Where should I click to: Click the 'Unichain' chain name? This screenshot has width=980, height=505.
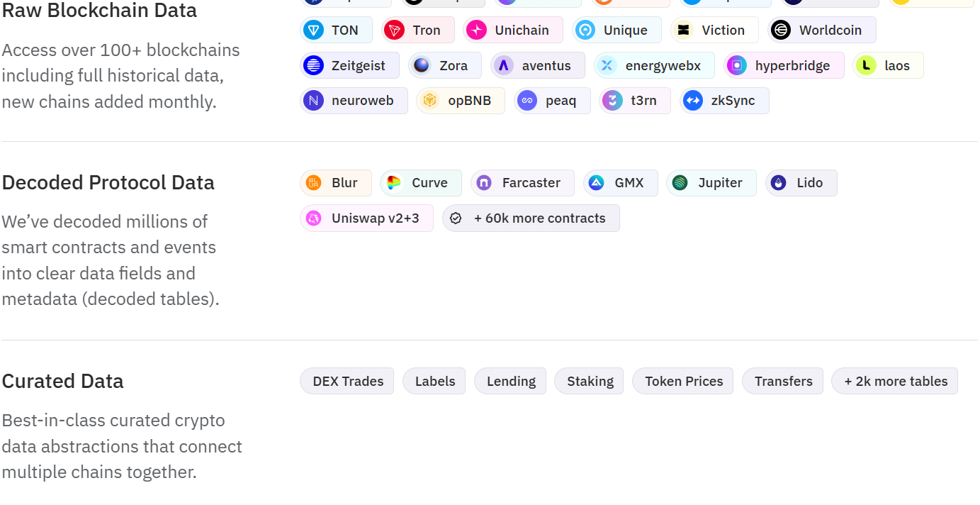[x=522, y=30]
